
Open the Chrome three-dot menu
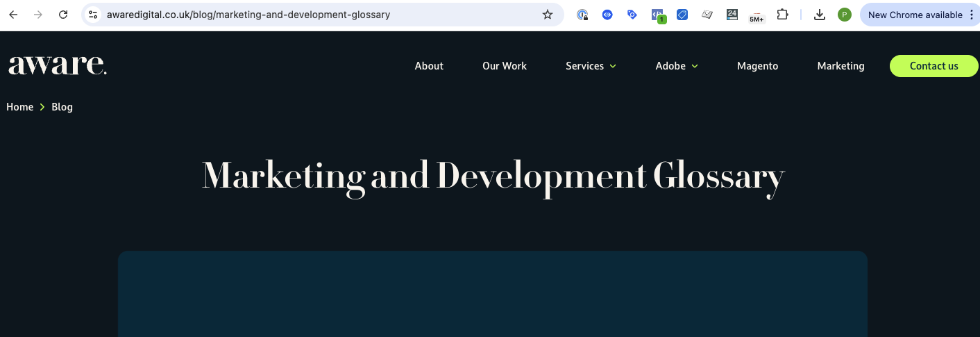click(x=972, y=15)
